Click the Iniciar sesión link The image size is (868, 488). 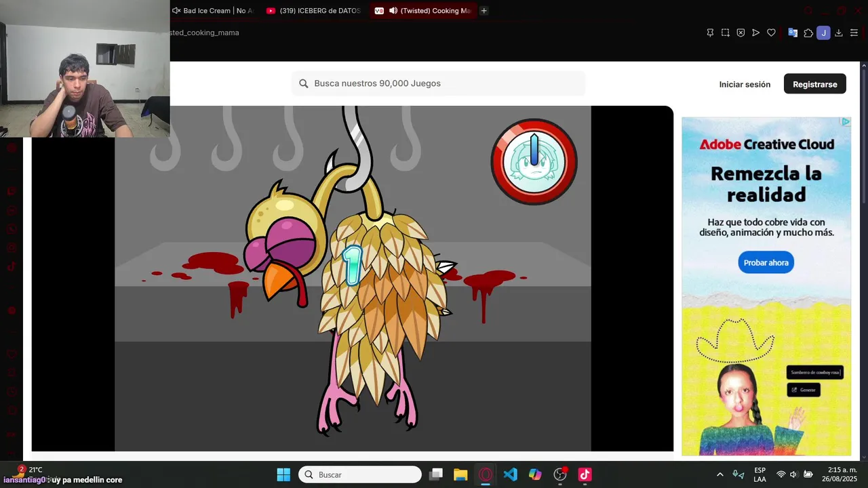coord(745,84)
